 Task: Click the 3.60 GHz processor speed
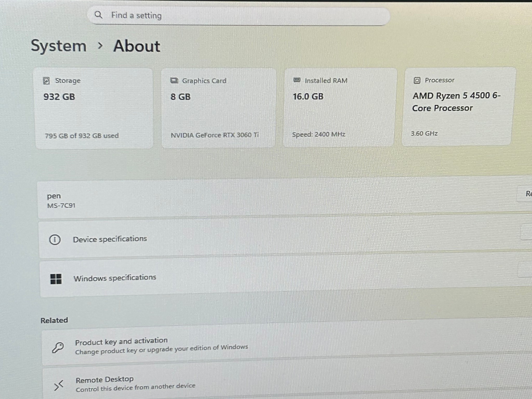pyautogui.click(x=424, y=134)
